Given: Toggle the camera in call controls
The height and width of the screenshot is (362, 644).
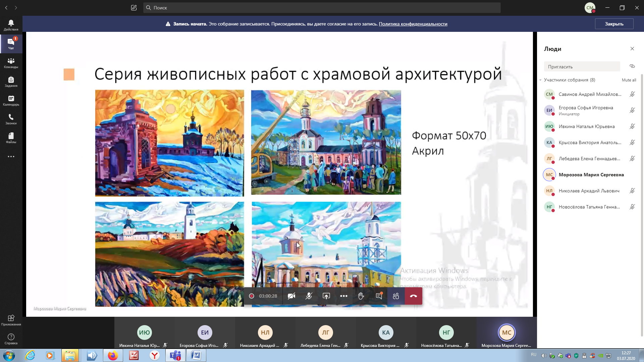Looking at the screenshot, I should 291,296.
